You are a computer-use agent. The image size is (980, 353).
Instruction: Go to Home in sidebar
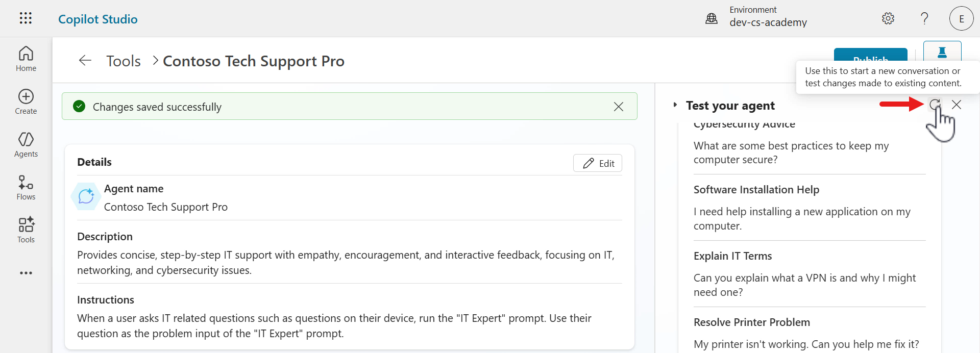click(26, 59)
